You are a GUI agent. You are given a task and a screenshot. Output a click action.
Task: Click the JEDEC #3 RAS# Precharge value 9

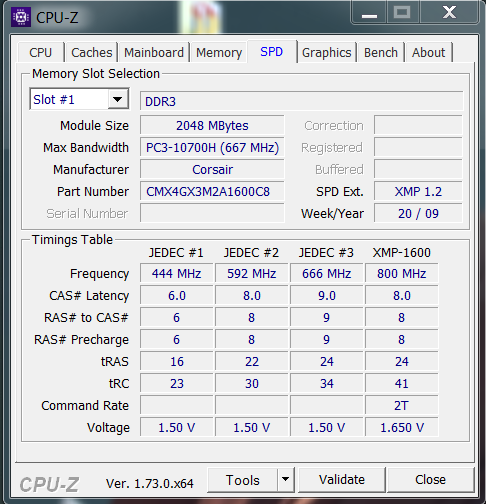(x=327, y=339)
